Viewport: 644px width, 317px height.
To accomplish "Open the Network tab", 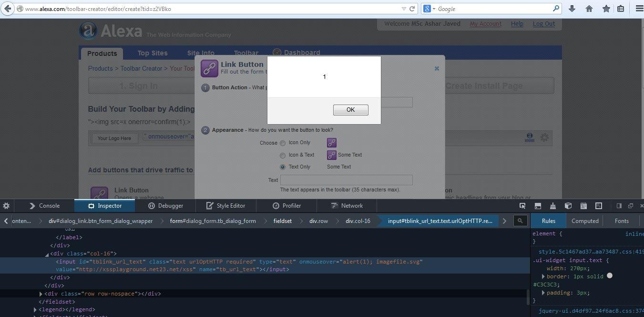I will (x=347, y=206).
